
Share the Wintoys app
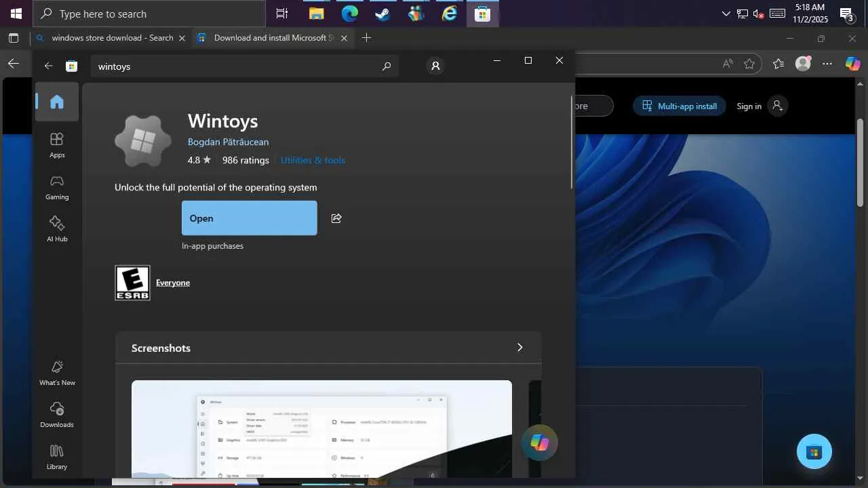(336, 218)
